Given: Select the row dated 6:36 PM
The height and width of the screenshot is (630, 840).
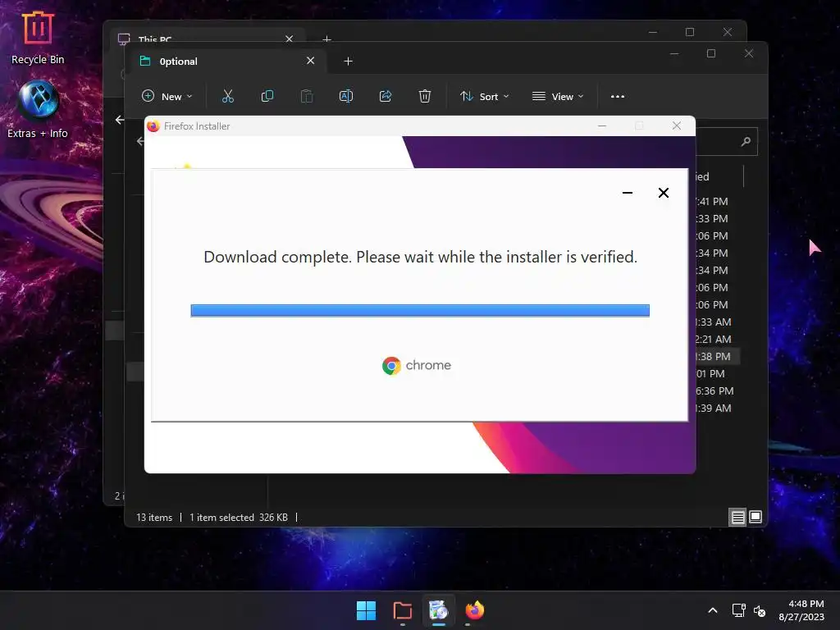Looking at the screenshot, I should pyautogui.click(x=717, y=391).
